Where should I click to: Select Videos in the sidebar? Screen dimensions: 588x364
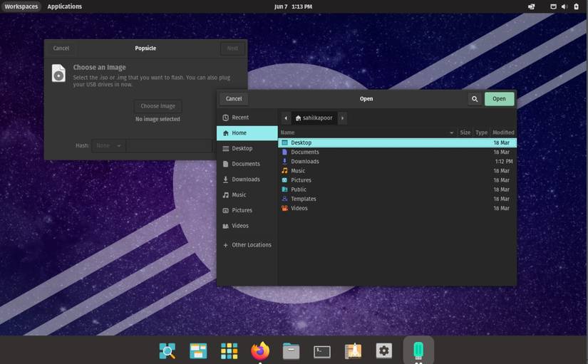coord(247,226)
